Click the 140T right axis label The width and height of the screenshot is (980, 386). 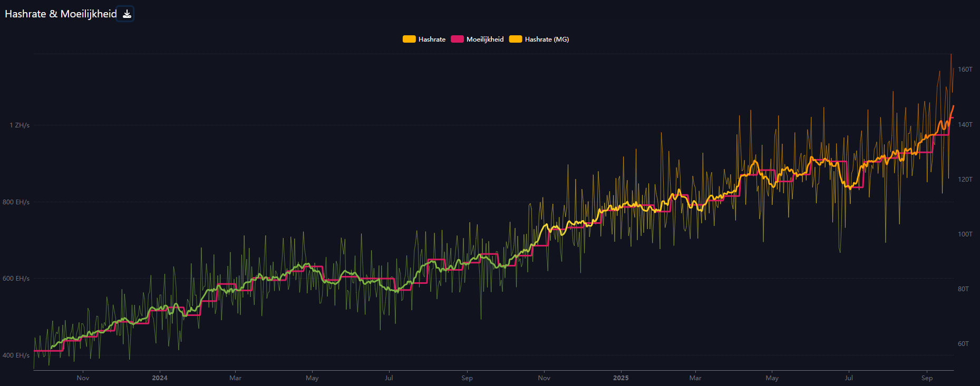coord(965,125)
